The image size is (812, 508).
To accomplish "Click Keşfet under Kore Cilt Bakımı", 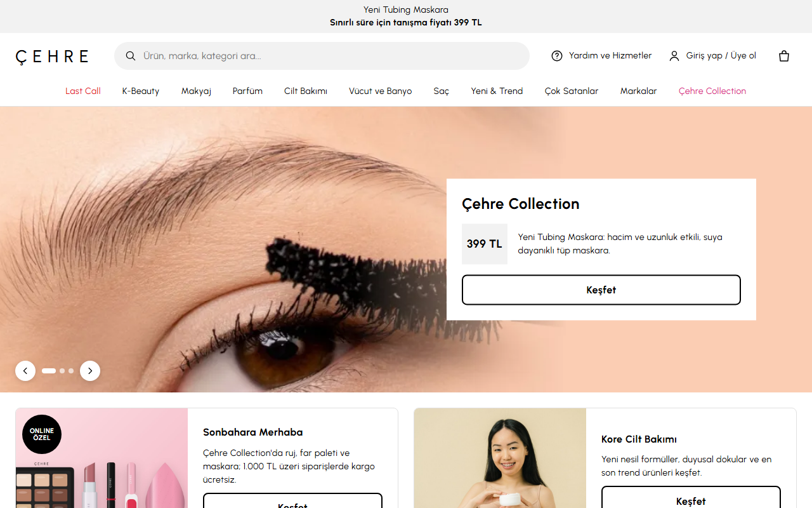I will (691, 498).
